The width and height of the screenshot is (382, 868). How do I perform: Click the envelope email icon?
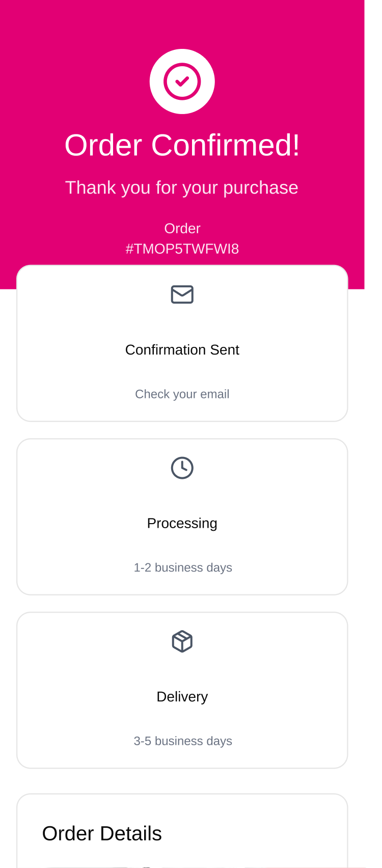pos(182,294)
